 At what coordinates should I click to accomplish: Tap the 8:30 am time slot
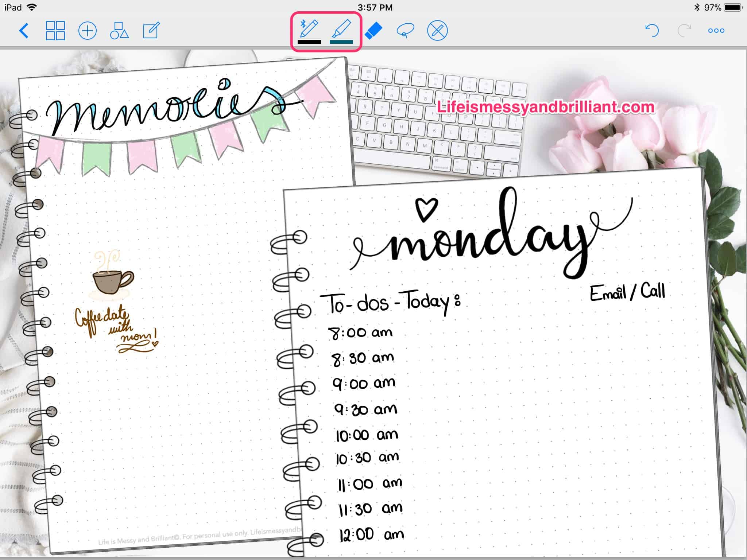[363, 358]
